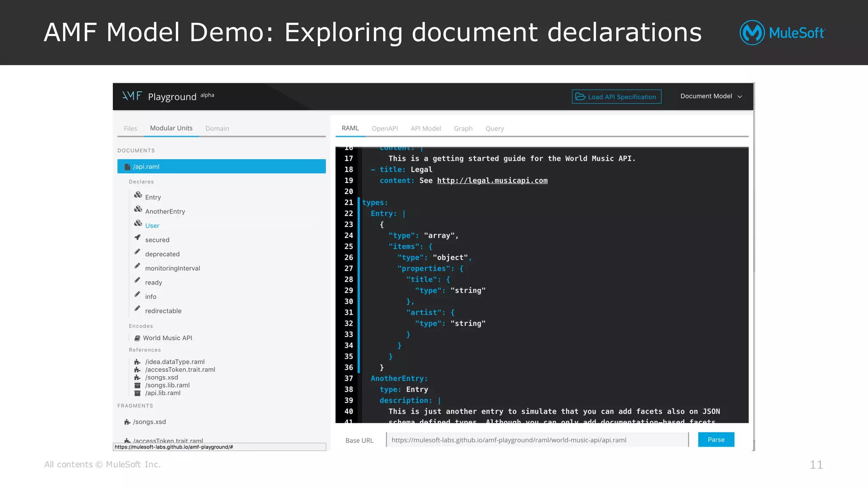
Task: Select the User declaration
Action: (x=152, y=226)
